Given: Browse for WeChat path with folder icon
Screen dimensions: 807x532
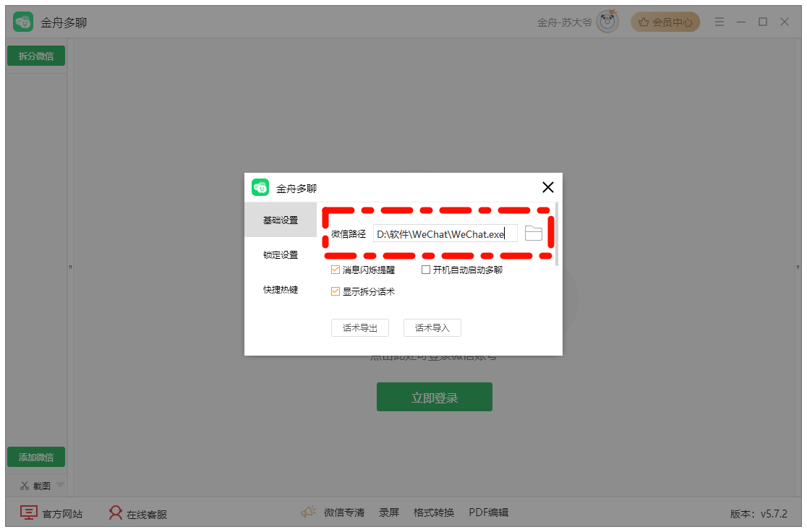Looking at the screenshot, I should point(533,233).
